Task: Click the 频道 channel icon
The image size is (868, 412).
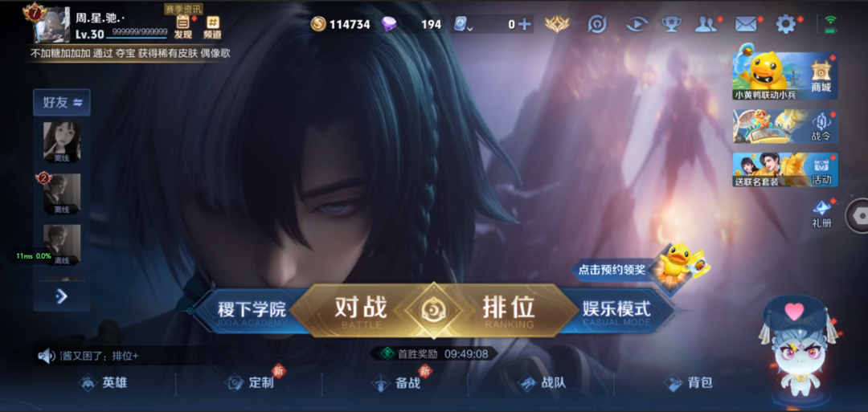Action: (212, 27)
